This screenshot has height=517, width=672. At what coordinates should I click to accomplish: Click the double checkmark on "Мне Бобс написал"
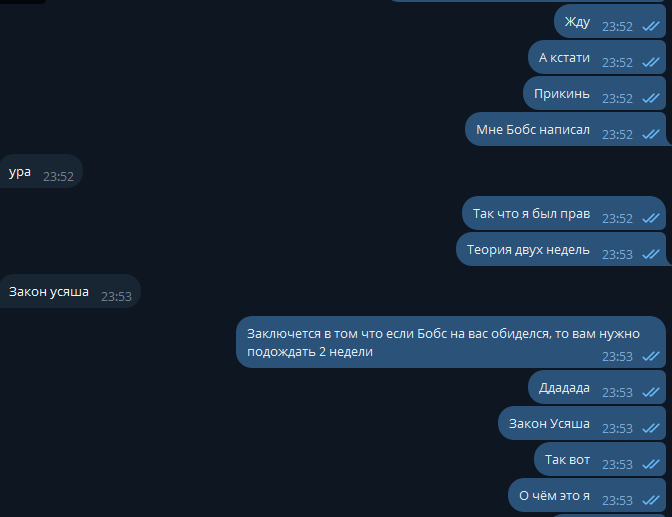651,135
